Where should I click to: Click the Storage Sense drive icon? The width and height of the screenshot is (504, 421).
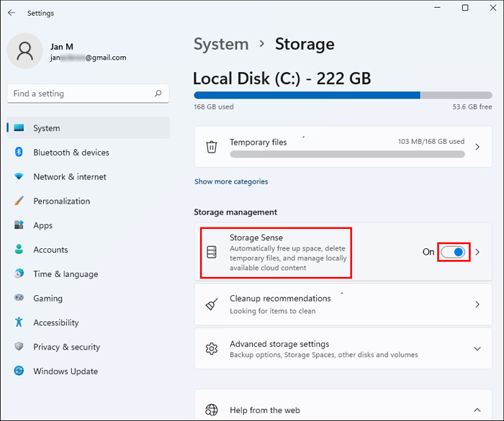(x=212, y=253)
